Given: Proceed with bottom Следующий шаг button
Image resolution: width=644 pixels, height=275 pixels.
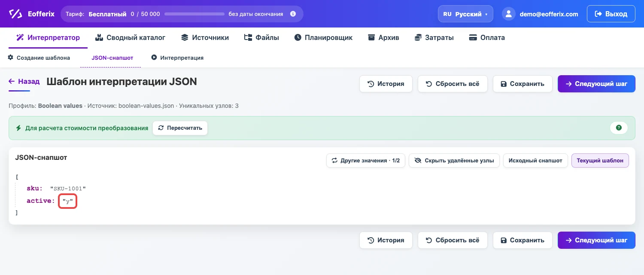Looking at the screenshot, I should tap(596, 240).
